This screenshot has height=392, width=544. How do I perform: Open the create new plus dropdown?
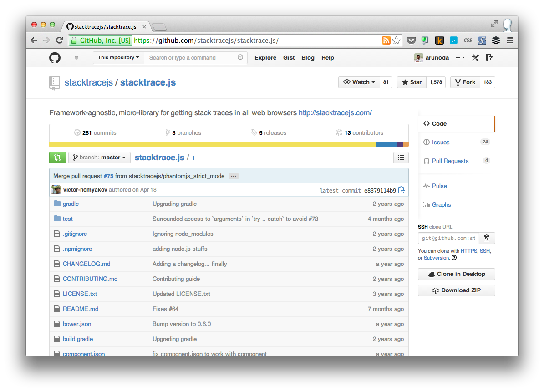460,57
